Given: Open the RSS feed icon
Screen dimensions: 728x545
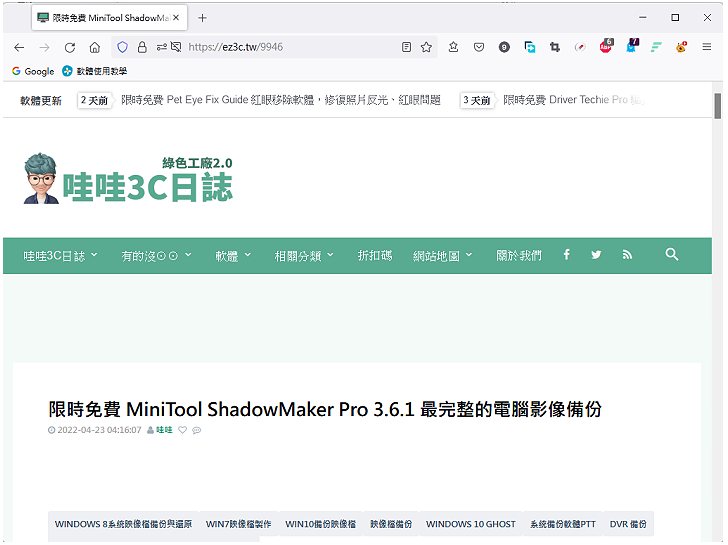Looking at the screenshot, I should (x=627, y=254).
